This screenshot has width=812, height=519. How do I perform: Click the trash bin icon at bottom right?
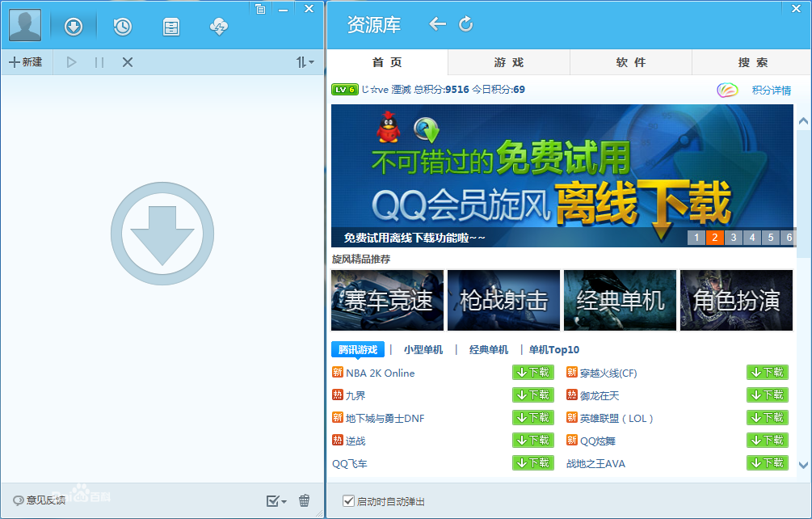(x=305, y=500)
